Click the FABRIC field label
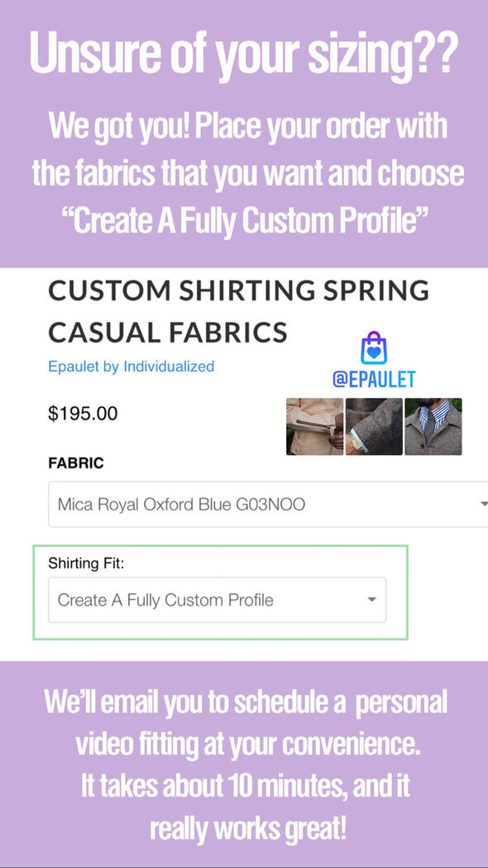Image resolution: width=488 pixels, height=868 pixels. tap(76, 463)
